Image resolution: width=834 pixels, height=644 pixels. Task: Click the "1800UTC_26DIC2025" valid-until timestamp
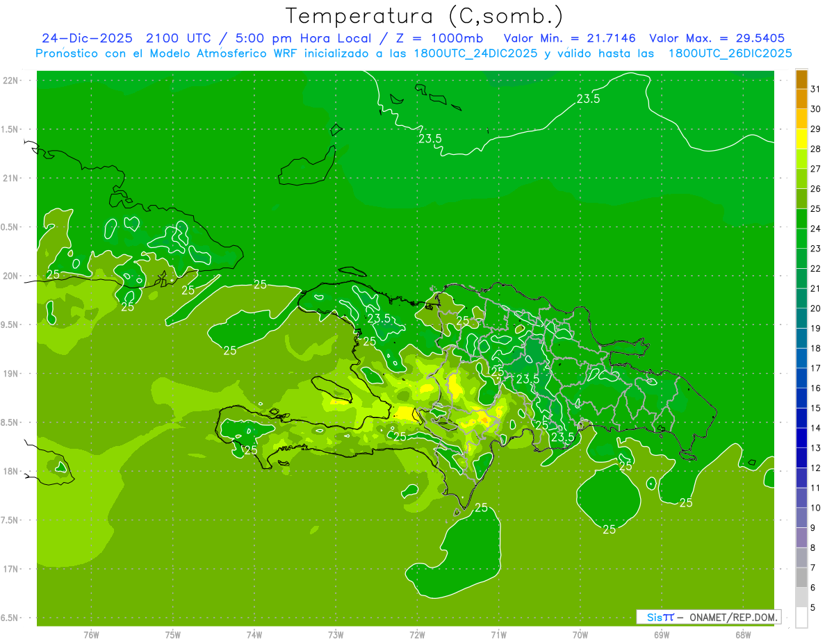pos(730,53)
